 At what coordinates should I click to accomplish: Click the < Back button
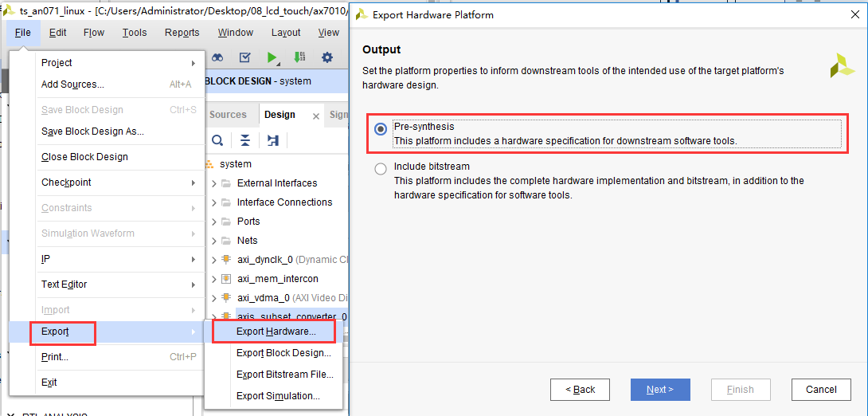click(x=580, y=390)
